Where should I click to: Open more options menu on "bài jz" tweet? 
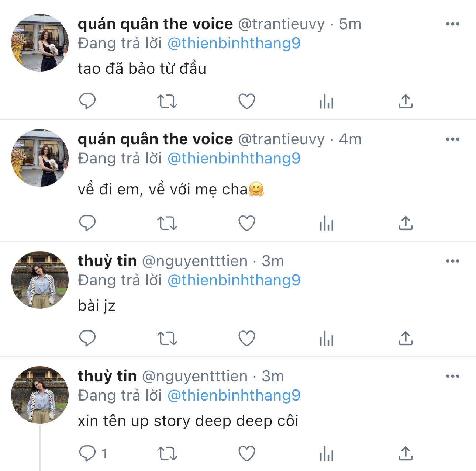pos(452,261)
